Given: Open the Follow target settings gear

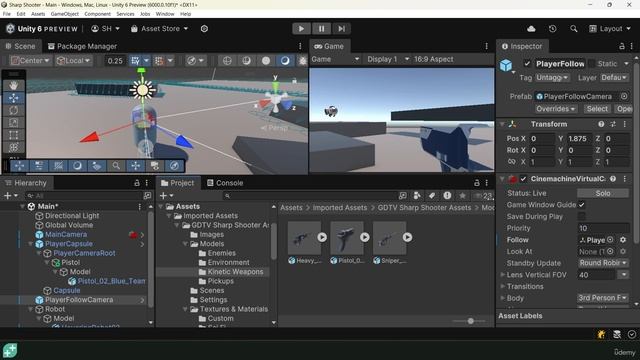Looking at the screenshot, I should 623,240.
